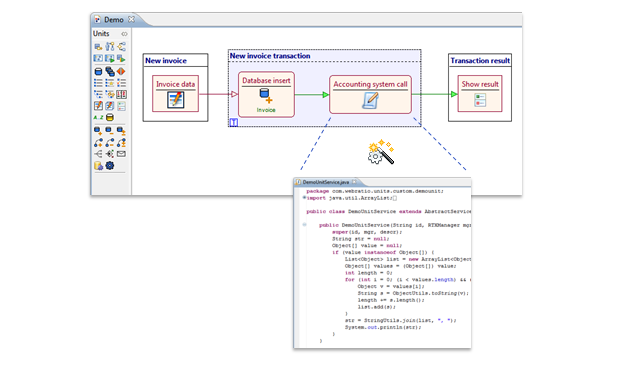Select the Mail unit envelope icon

click(x=121, y=154)
